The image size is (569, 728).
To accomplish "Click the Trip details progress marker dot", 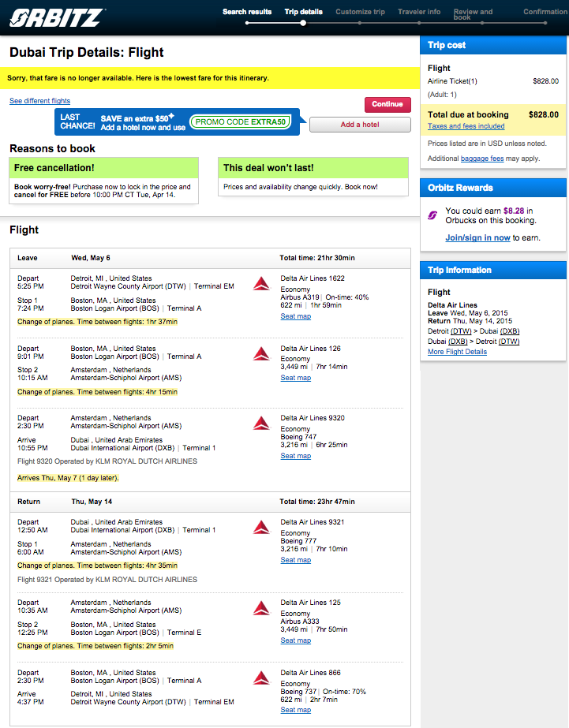I will pos(303,23).
